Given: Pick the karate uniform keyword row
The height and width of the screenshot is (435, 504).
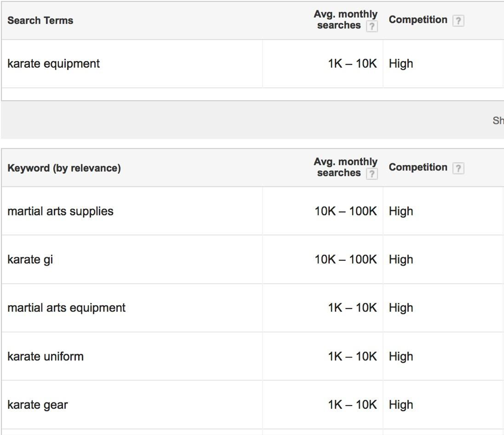Looking at the screenshot, I should click(x=45, y=356).
